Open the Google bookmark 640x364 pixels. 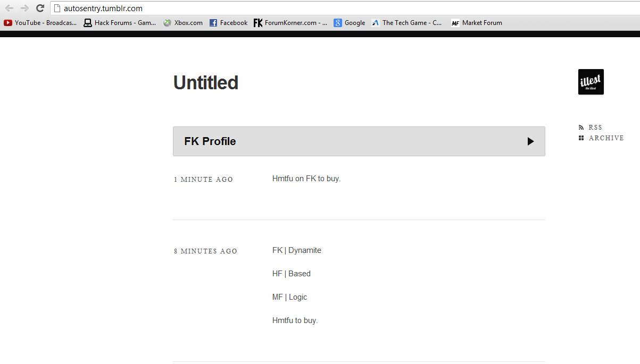[x=350, y=23]
